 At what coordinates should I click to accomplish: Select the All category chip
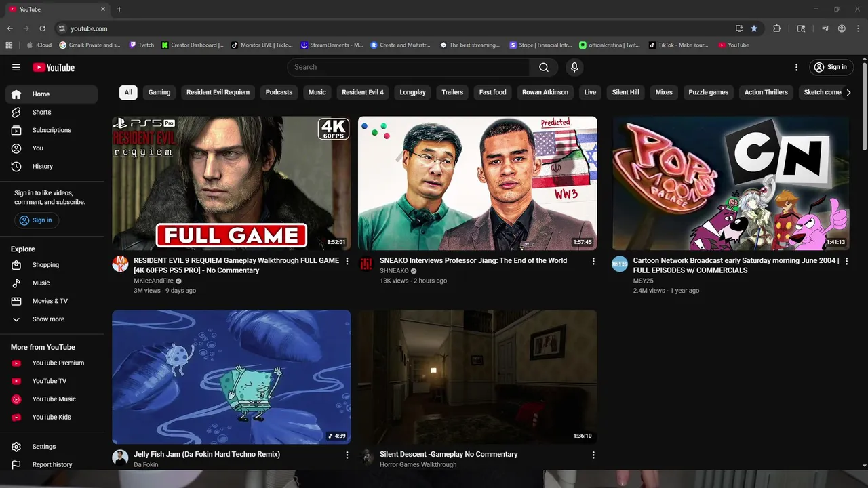128,92
